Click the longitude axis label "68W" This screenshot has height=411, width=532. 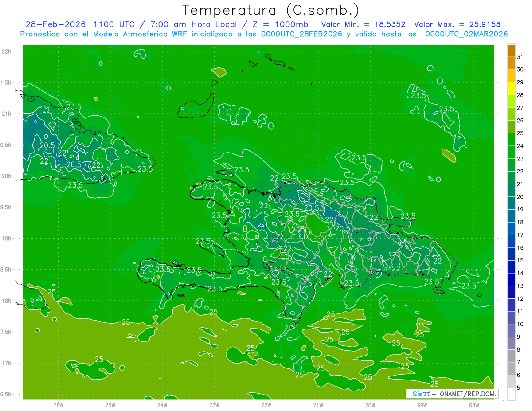pyautogui.click(x=474, y=405)
